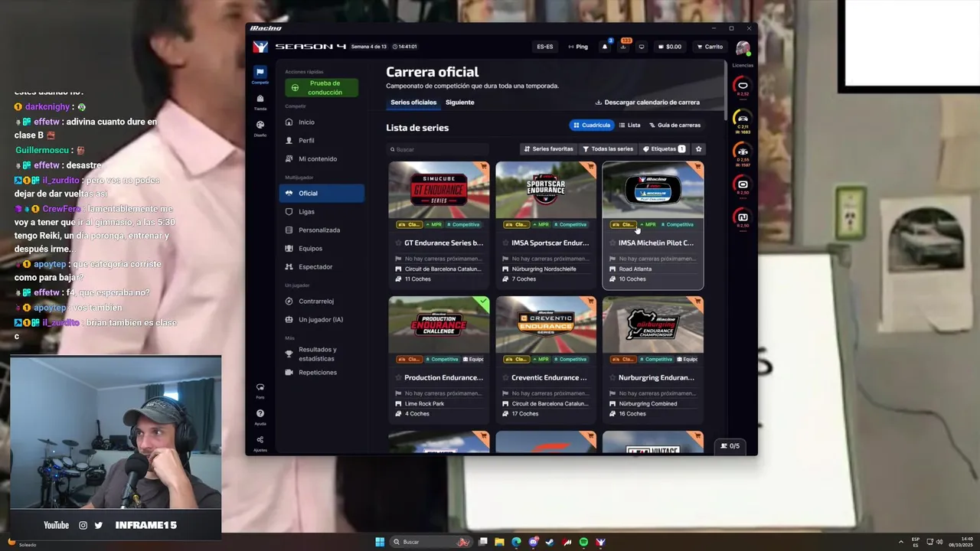Show hidden system tray icons
The height and width of the screenshot is (551, 980).
[x=900, y=542]
